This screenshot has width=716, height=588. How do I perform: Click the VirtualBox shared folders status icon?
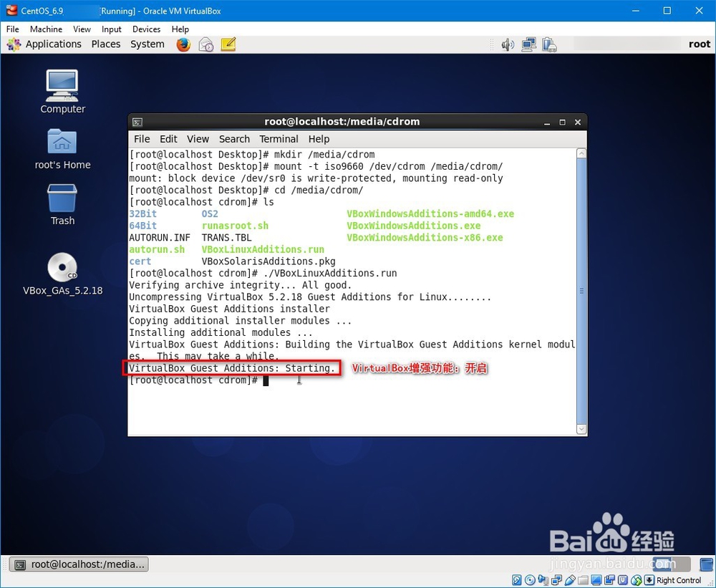583,580
